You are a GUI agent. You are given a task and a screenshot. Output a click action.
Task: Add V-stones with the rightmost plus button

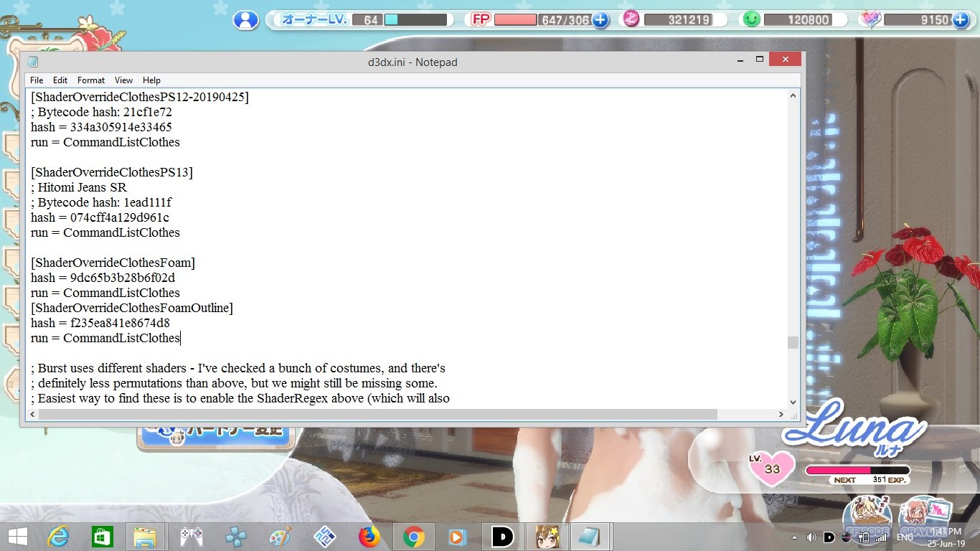(x=961, y=20)
